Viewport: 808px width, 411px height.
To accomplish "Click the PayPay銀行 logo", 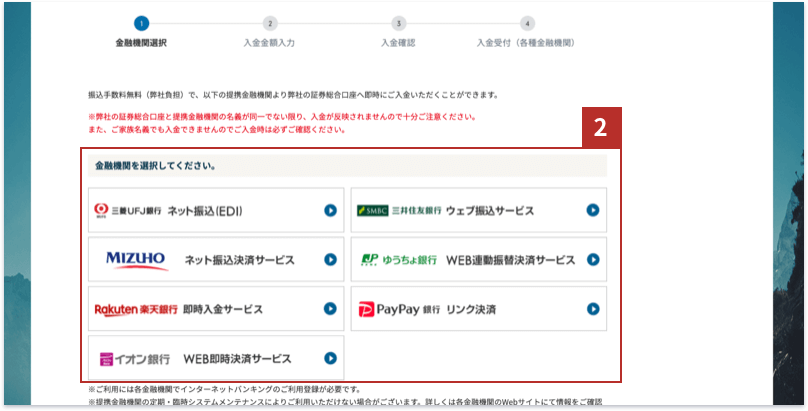I will pos(399,309).
